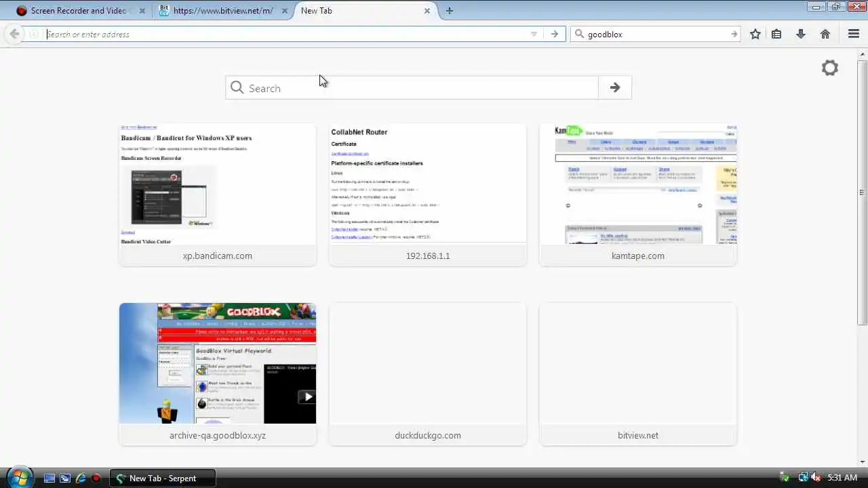The width and height of the screenshot is (868, 488).
Task: Click the xp.bandicam.com label
Action: (x=218, y=256)
